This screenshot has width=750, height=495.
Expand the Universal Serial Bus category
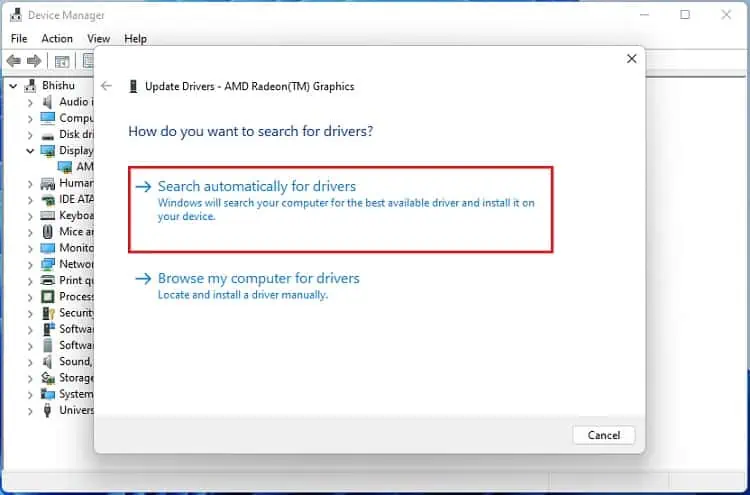[30, 411]
